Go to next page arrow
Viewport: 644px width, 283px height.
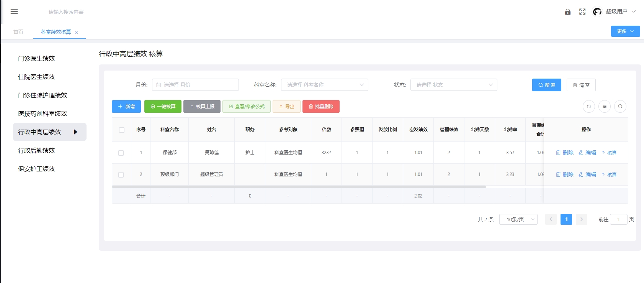click(582, 219)
